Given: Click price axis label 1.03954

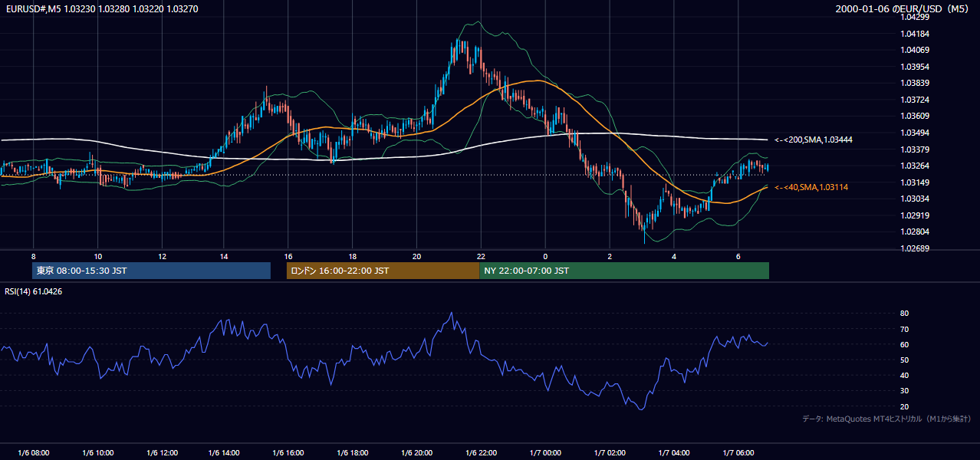Looking at the screenshot, I should point(916,67).
